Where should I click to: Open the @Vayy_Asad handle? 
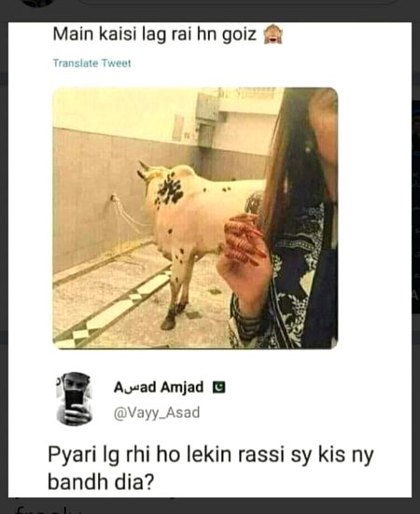(157, 412)
